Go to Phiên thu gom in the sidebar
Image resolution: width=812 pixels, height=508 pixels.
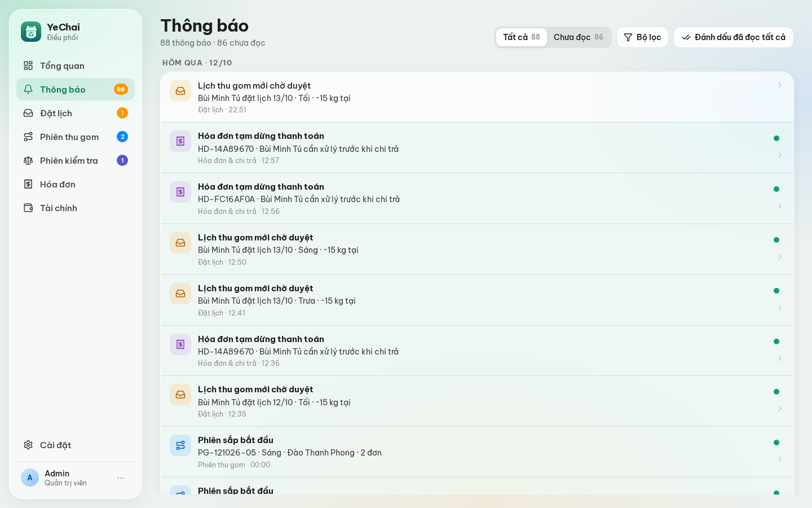76,137
